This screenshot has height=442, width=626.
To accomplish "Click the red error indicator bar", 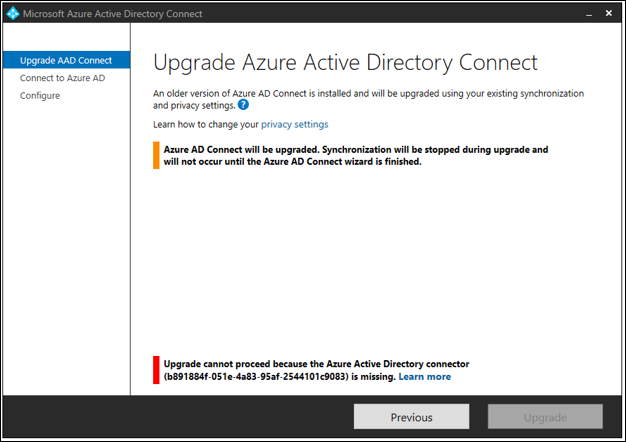I will pos(156,370).
